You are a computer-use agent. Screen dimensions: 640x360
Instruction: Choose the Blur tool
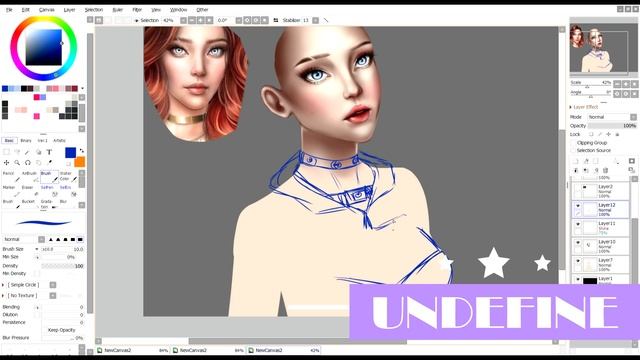click(68, 204)
